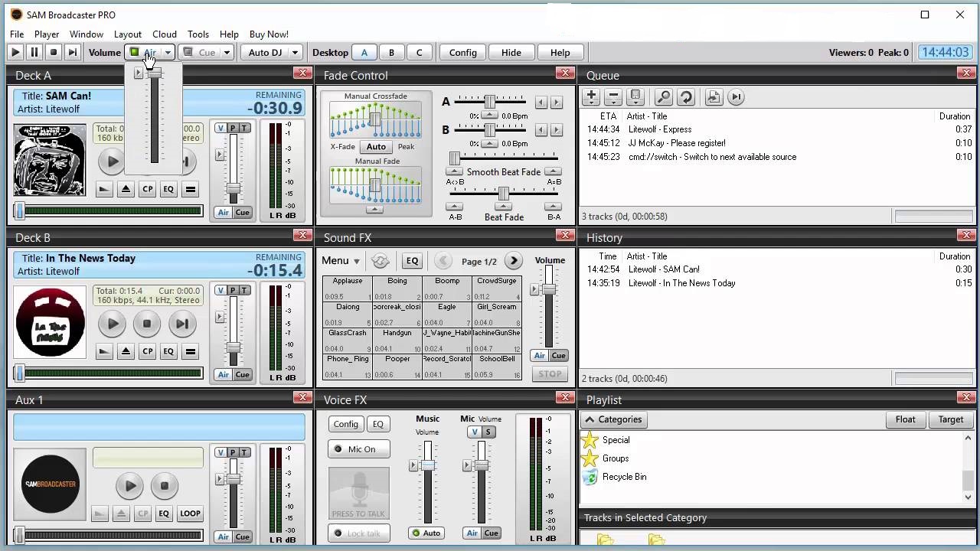Image resolution: width=980 pixels, height=551 pixels.
Task: Play the track on Deck B
Action: [x=112, y=324]
